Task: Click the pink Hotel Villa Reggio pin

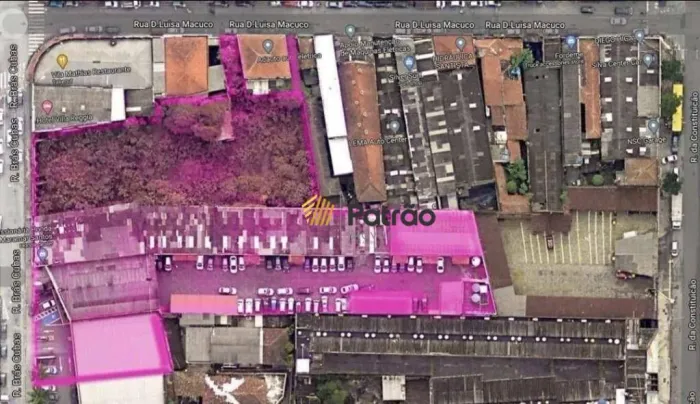Action: tap(47, 107)
